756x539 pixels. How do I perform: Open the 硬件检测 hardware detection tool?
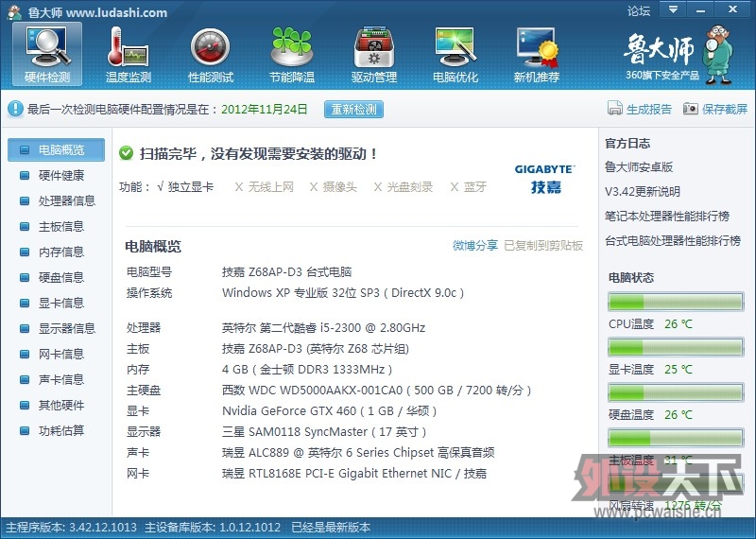47,55
